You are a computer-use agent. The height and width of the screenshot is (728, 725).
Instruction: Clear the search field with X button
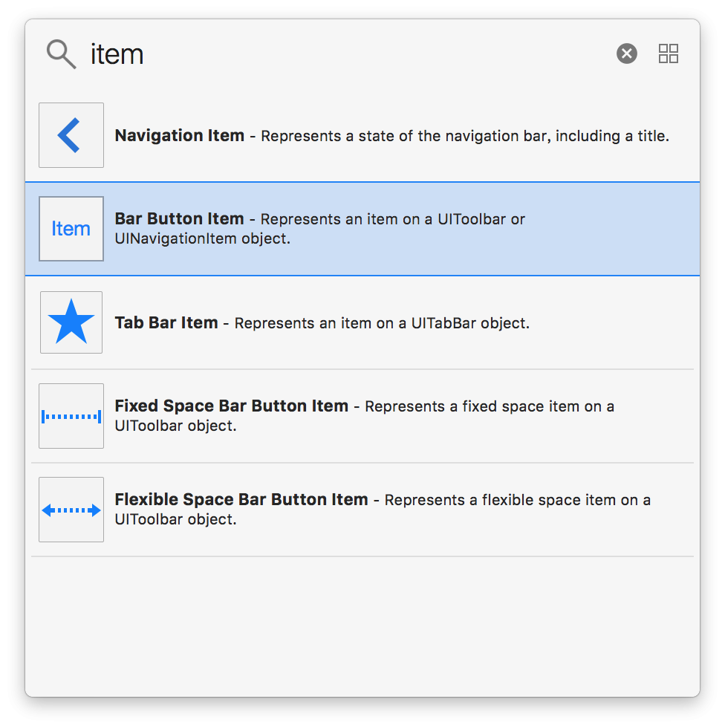tap(627, 53)
